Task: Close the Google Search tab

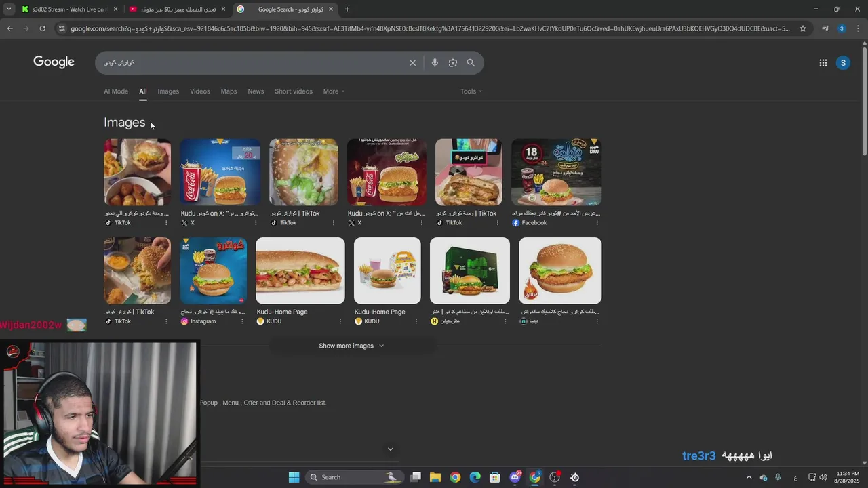Action: (331, 9)
